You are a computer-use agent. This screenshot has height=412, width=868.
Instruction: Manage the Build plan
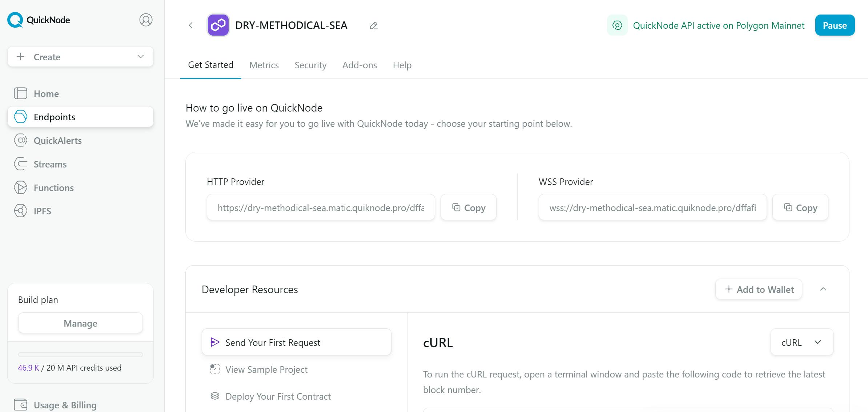(80, 323)
